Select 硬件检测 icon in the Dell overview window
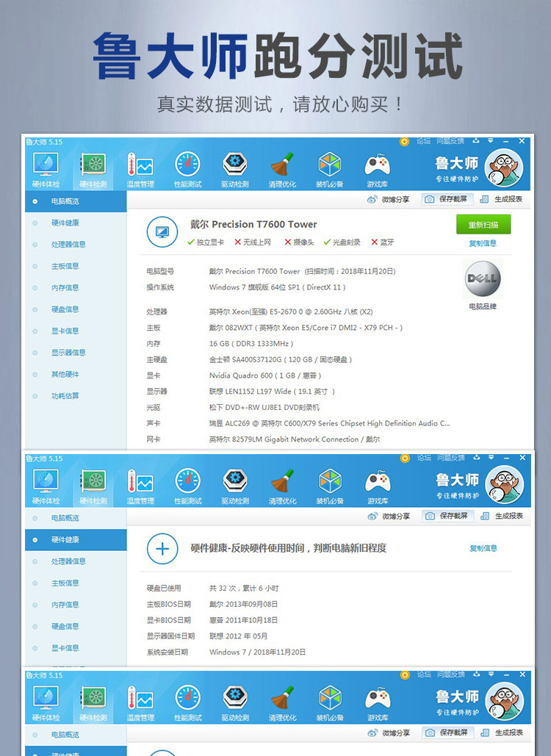 (93, 170)
